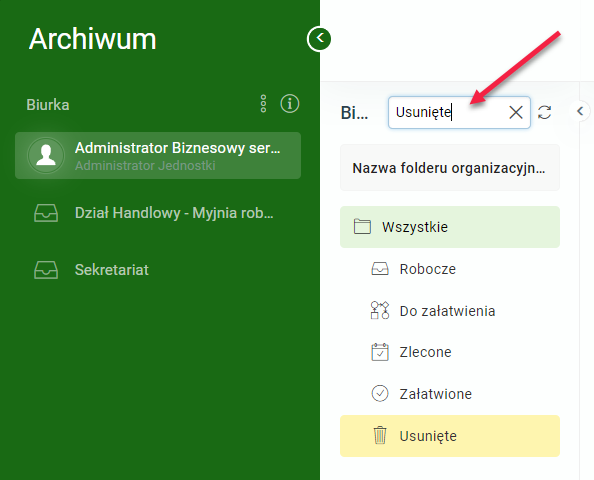Screen dimensions: 594x480
Task: Refresh the folder list
Action: tap(544, 113)
